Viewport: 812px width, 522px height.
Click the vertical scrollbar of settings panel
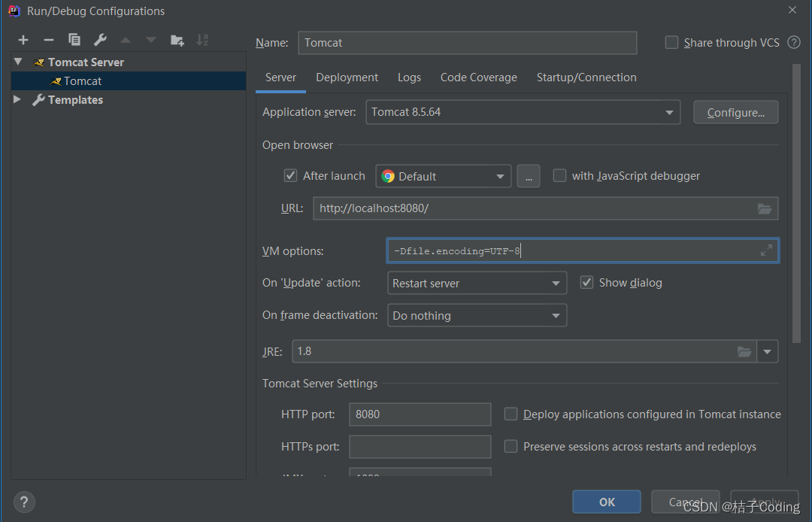tap(796, 203)
